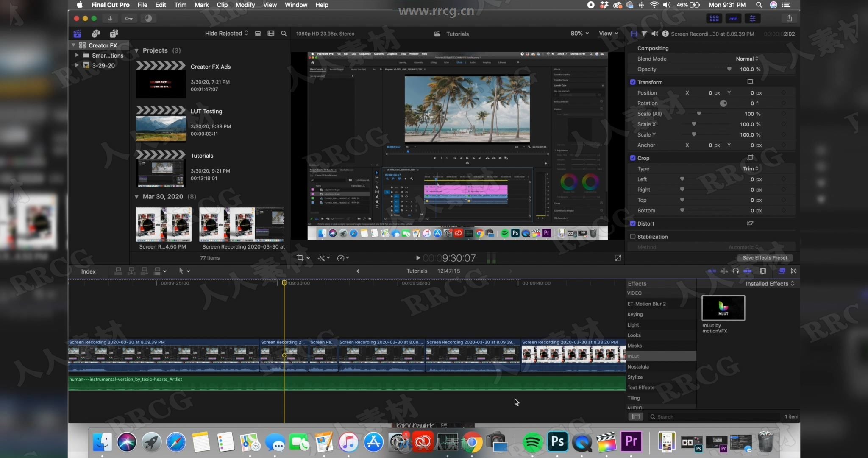Open the Clip menu

[222, 5]
